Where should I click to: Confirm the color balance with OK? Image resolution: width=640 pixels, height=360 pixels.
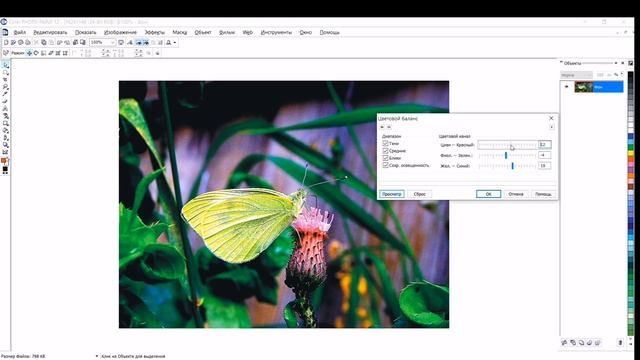(x=488, y=194)
